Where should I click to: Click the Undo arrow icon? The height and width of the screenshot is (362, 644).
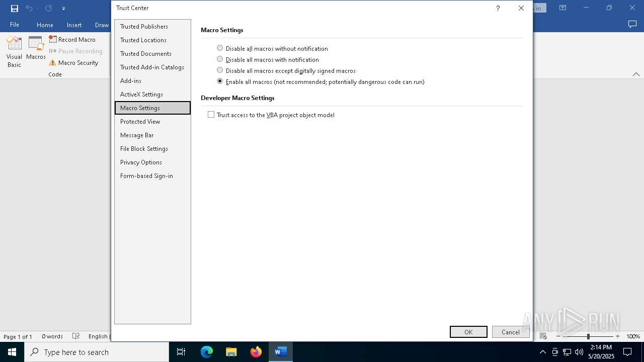tap(29, 8)
